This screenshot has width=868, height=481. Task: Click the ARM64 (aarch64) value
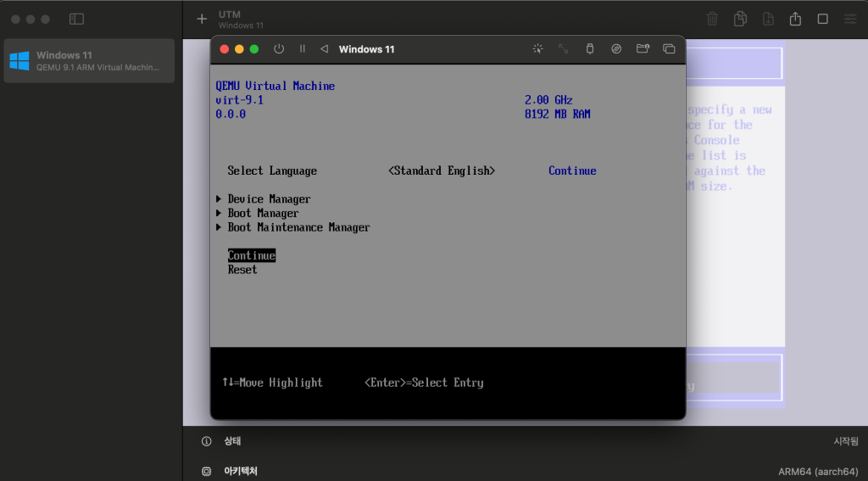pyautogui.click(x=818, y=472)
